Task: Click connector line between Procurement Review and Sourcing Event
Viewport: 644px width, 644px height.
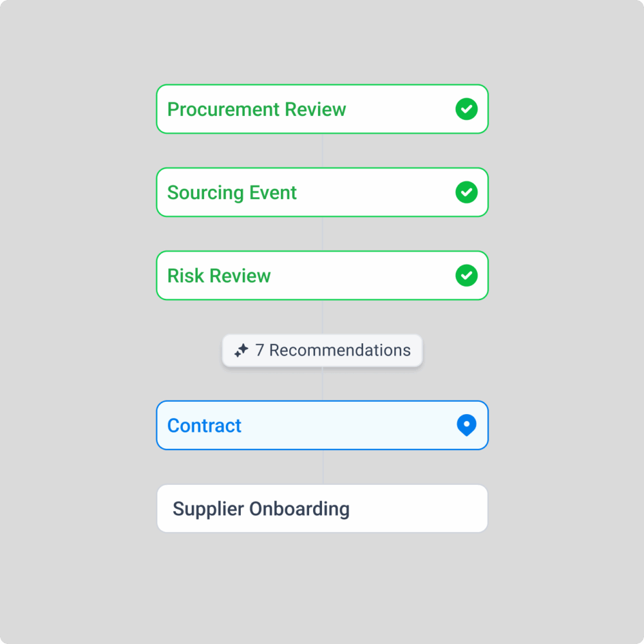Action: [x=322, y=151]
